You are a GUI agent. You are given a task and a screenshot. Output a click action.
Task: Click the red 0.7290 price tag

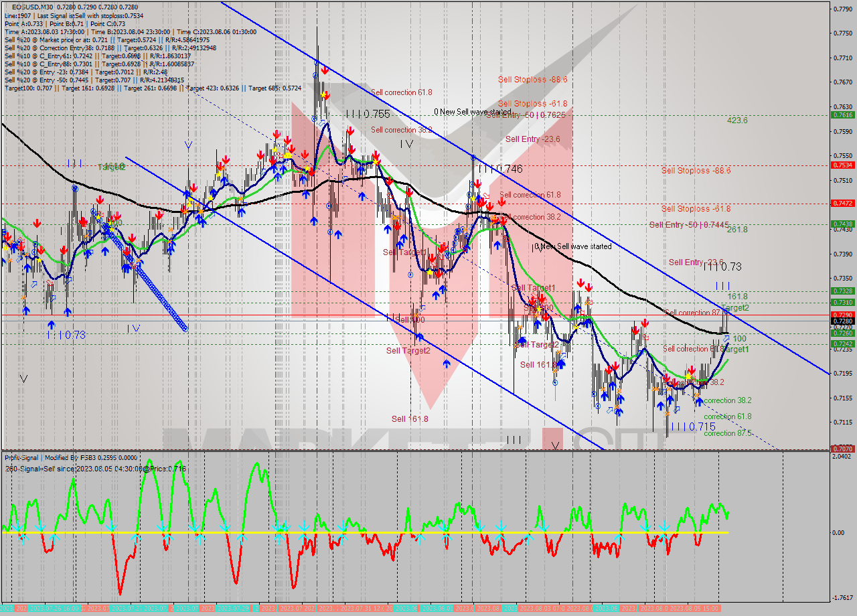tap(842, 314)
